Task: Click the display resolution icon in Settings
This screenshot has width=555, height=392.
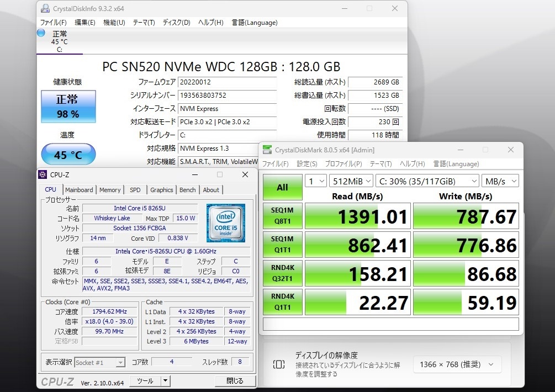Action: click(279, 364)
